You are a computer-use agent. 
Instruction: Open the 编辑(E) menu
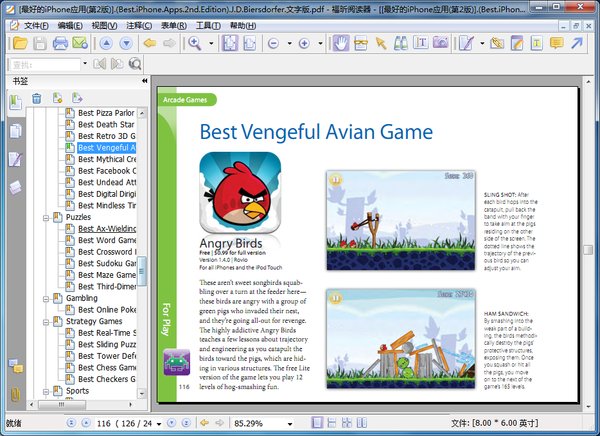[x=70, y=26]
